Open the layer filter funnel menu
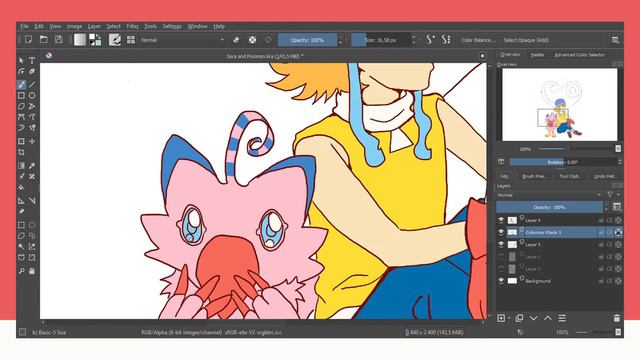The image size is (640, 360). point(610,195)
